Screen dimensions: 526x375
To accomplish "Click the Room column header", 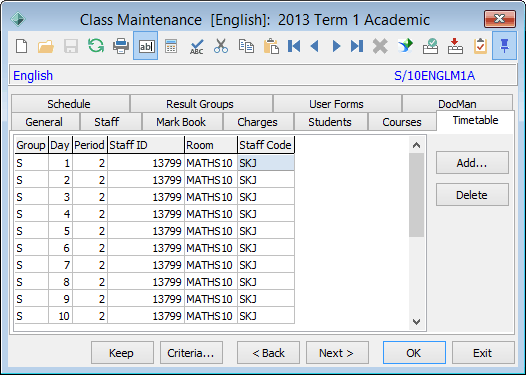I will click(211, 145).
